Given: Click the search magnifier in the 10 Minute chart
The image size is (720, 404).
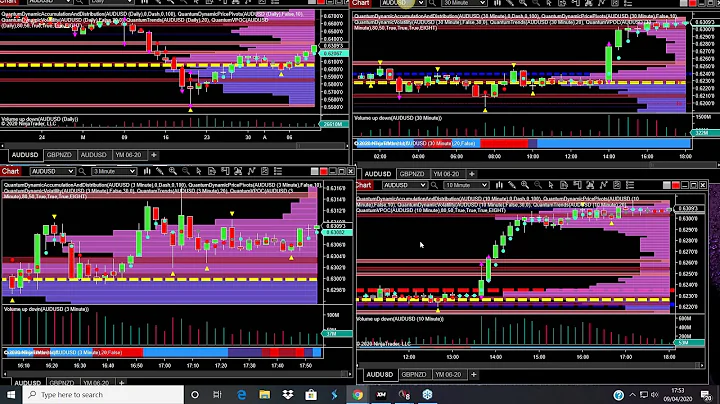Looking at the screenshot, I should 434,185.
